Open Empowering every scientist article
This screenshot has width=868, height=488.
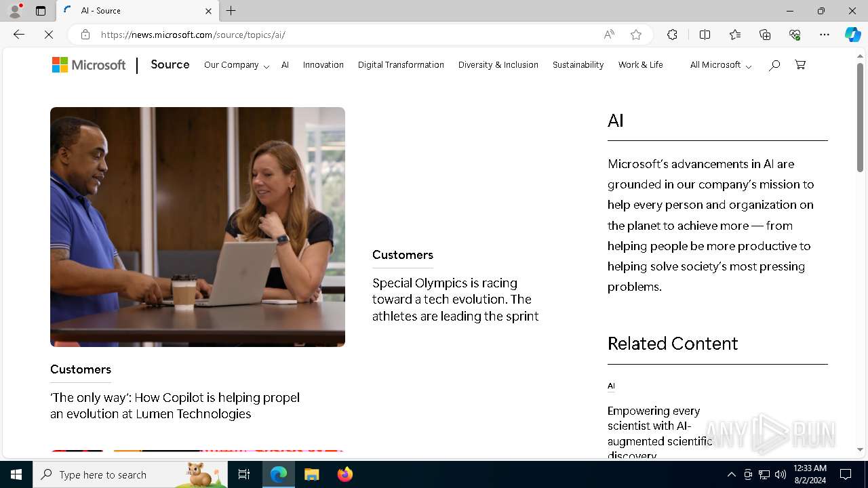[x=659, y=432]
